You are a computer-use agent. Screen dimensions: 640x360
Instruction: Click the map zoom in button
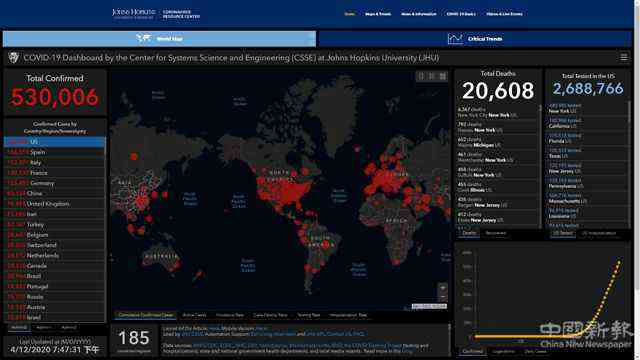pyautogui.click(x=442, y=288)
